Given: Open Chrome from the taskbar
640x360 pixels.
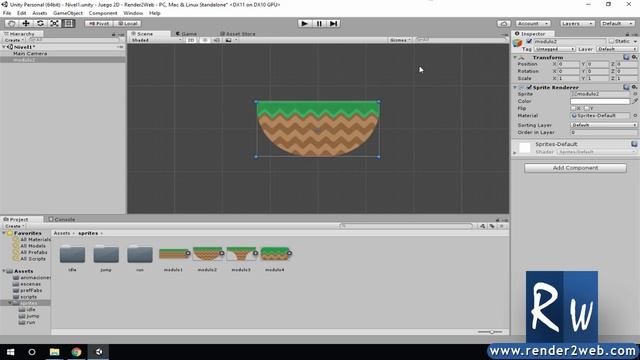Looking at the screenshot, I should click(x=76, y=352).
